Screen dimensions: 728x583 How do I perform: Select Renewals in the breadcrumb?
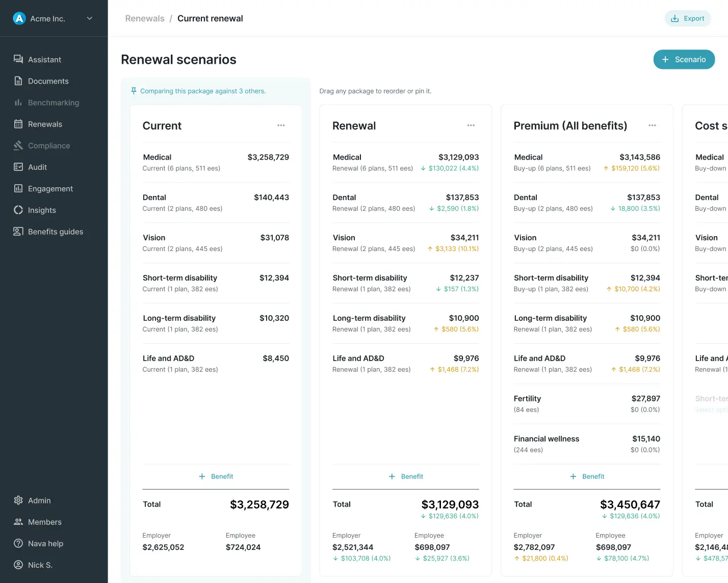[x=144, y=18]
